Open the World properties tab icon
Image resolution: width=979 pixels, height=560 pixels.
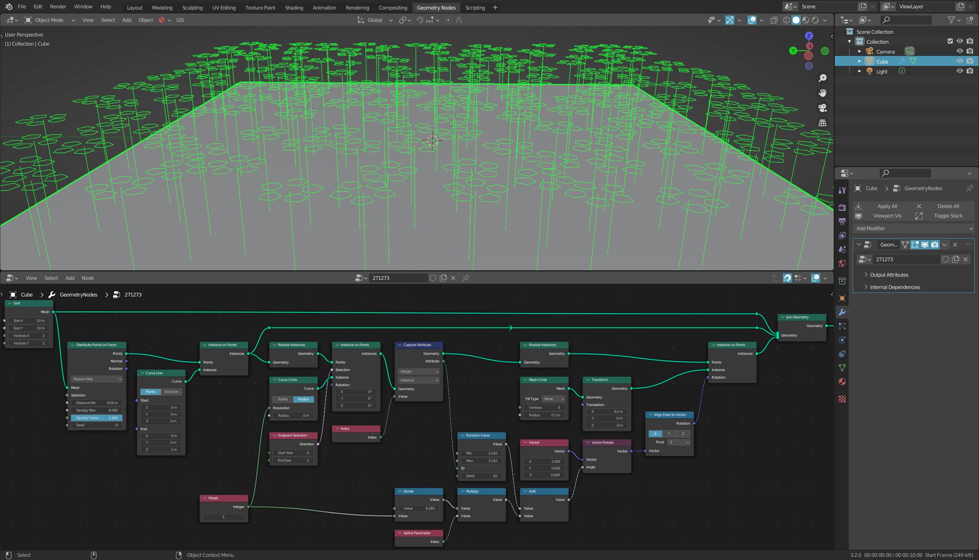[842, 264]
